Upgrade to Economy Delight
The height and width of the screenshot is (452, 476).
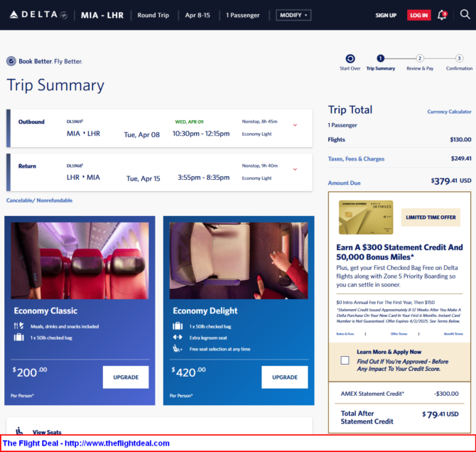coord(285,377)
